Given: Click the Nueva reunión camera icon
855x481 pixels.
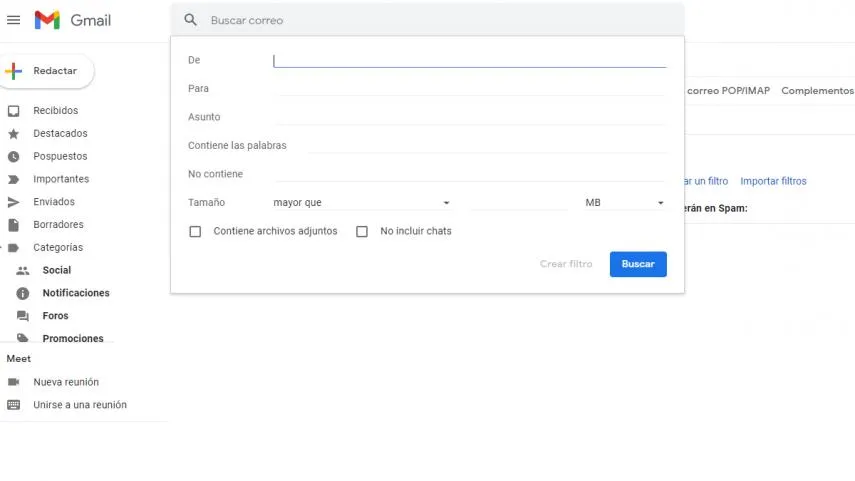Looking at the screenshot, I should (x=14, y=382).
